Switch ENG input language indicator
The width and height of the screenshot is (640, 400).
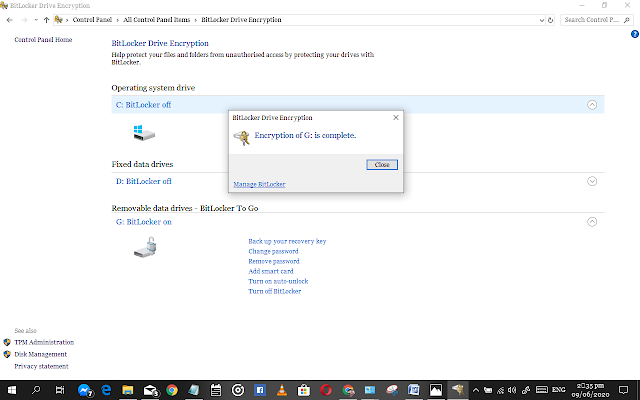point(559,390)
